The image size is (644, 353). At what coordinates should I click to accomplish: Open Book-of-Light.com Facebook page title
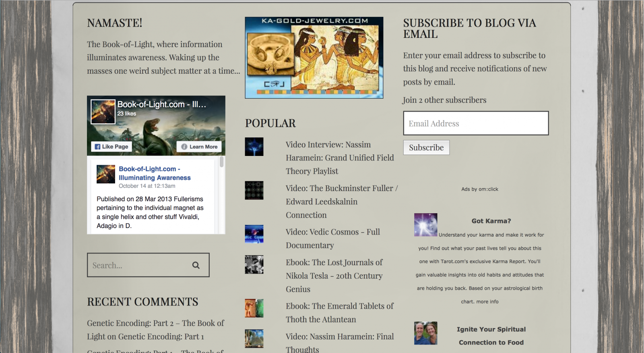[161, 104]
